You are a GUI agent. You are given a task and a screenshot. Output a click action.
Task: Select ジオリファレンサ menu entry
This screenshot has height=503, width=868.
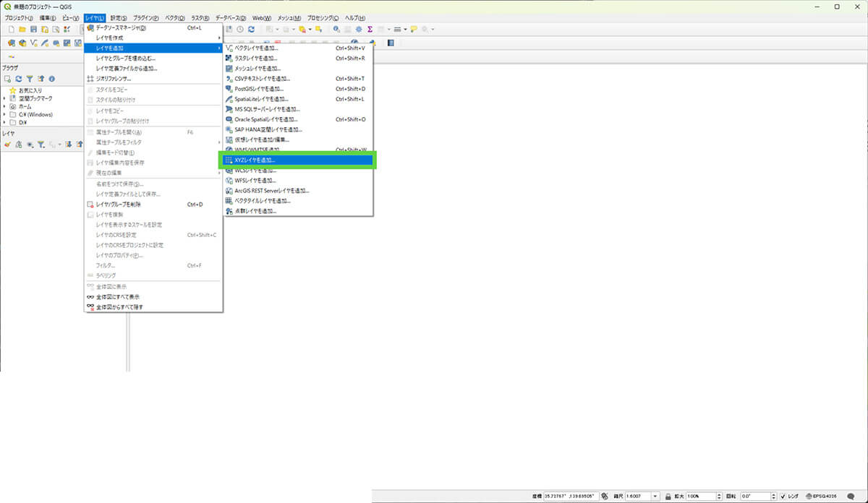153,79
